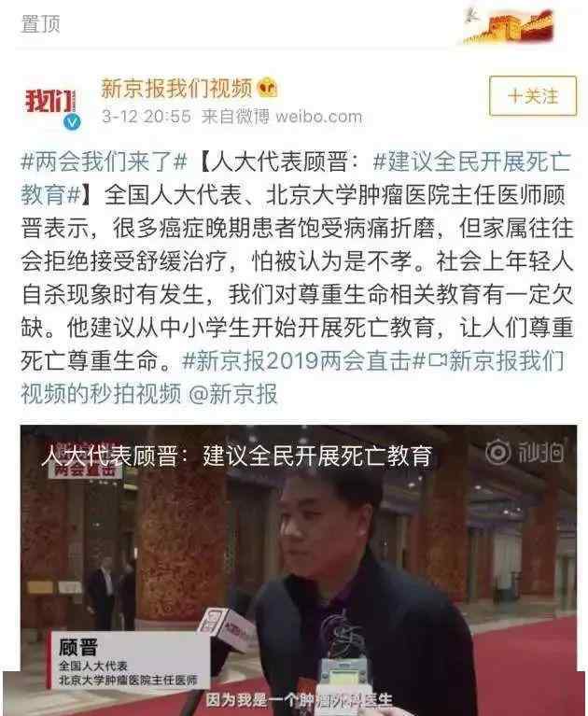Open the 新京报我们视频的秒拍视频 link

click(x=292, y=377)
